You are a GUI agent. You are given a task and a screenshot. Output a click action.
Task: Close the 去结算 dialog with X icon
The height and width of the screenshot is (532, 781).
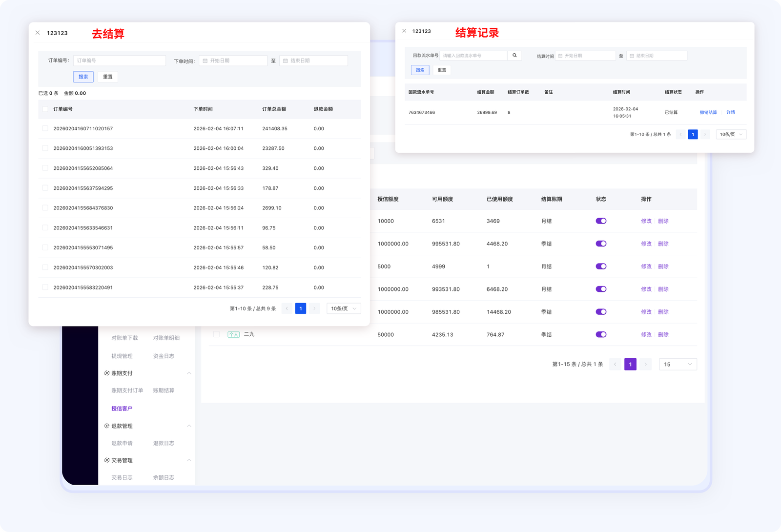coord(38,33)
